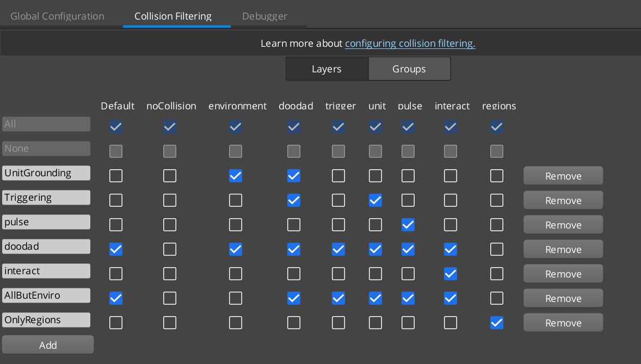
Task: Disable regions collision for OnlyRegions
Action: click(x=496, y=322)
